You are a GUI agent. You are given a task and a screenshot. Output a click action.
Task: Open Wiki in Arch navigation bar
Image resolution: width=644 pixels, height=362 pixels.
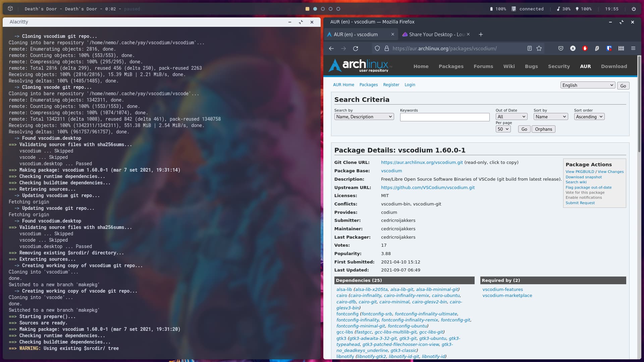coord(509,66)
